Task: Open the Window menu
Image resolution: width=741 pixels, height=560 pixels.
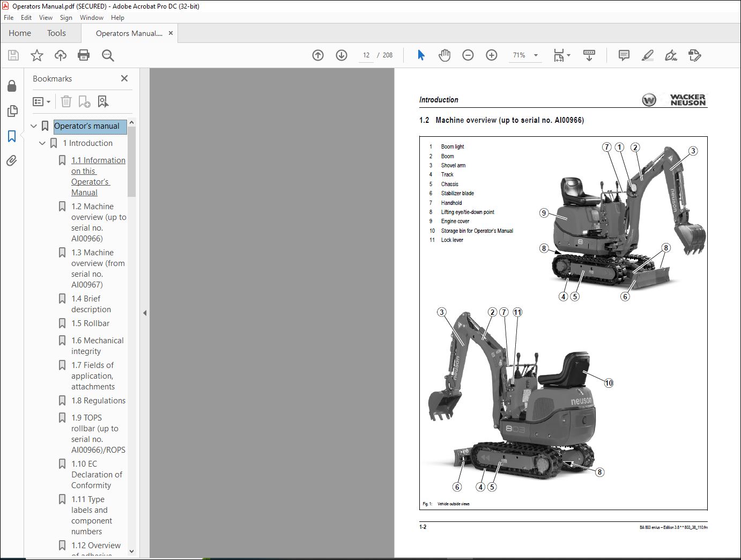Action: coord(92,18)
